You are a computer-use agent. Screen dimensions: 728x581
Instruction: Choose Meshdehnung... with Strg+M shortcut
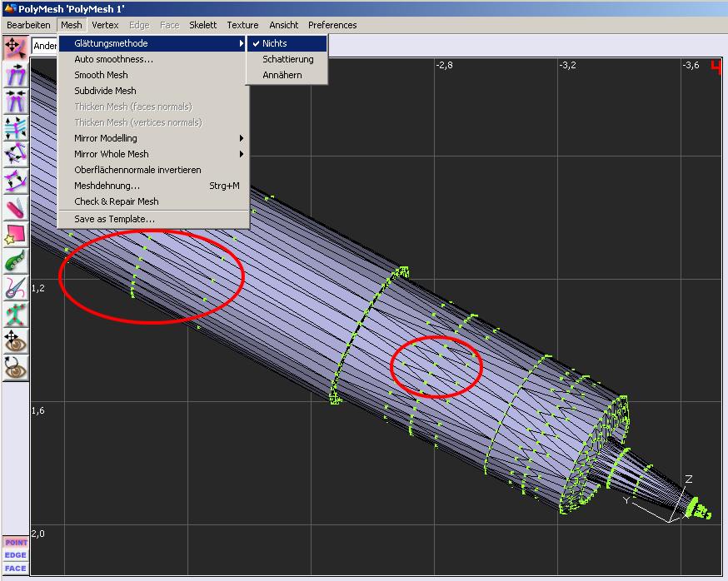(x=152, y=185)
